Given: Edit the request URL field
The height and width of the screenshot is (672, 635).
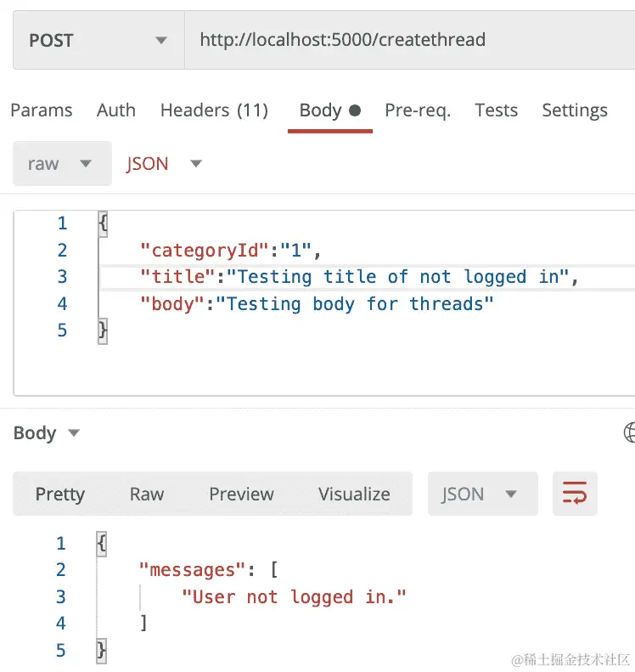Looking at the screenshot, I should click(x=410, y=40).
